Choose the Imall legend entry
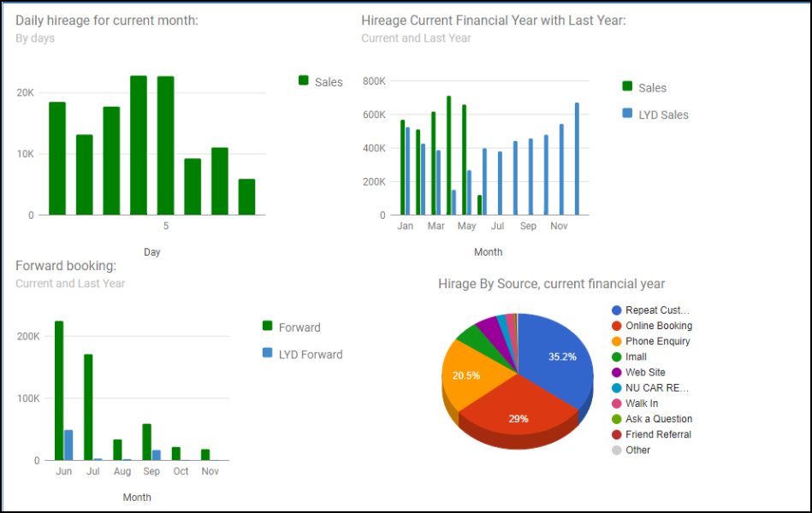Screen dimensions: 812x513 pyautogui.click(x=636, y=357)
